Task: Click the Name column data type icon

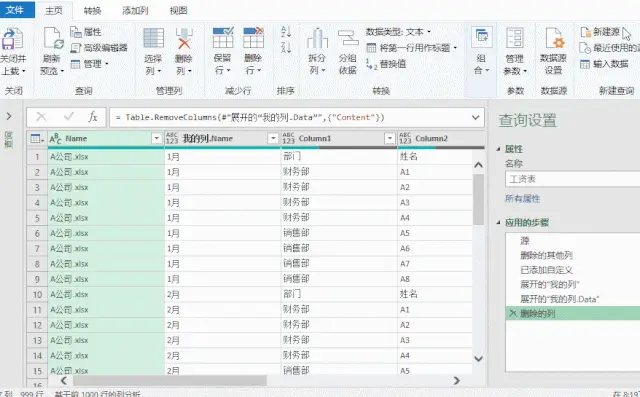Action: pos(56,139)
